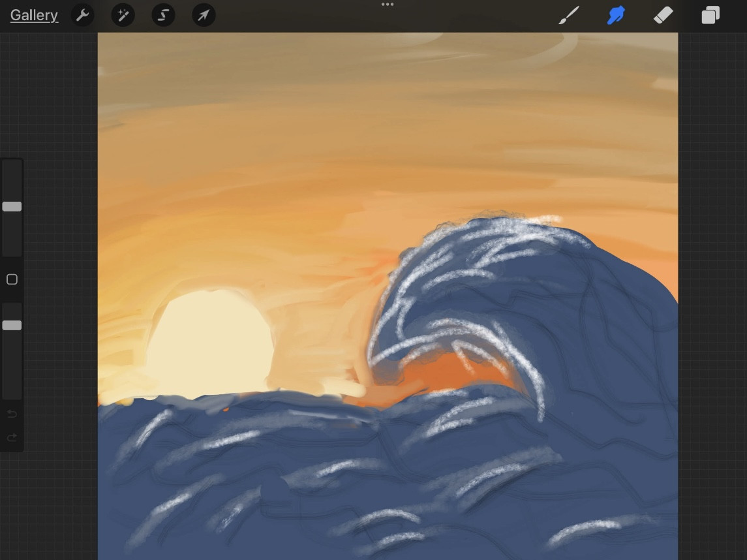Click the brush opacity slider handle
This screenshot has height=560, width=747.
[12, 326]
